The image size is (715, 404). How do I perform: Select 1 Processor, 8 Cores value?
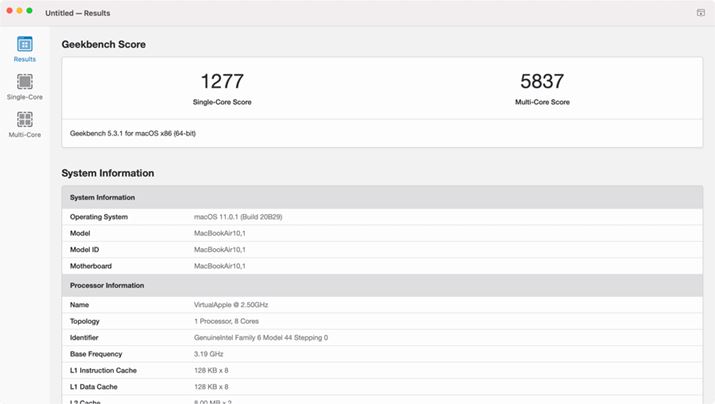click(226, 321)
